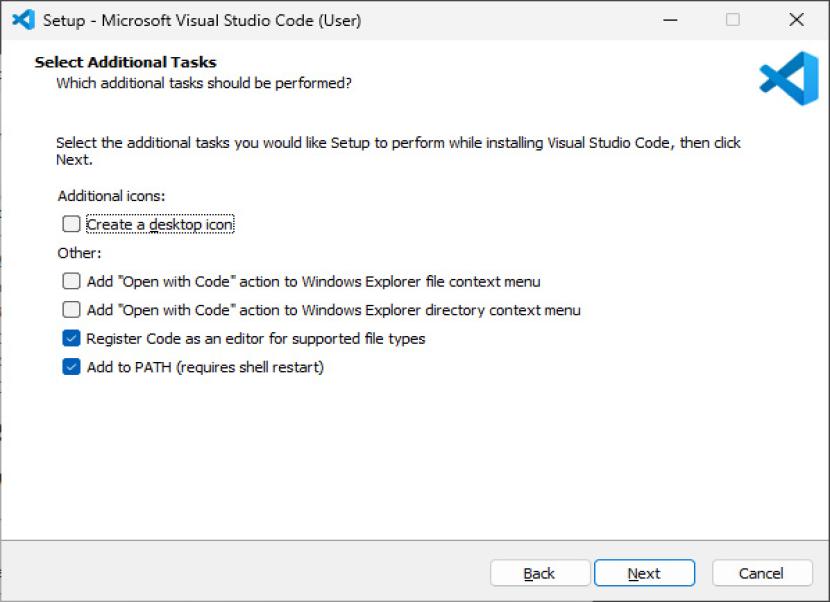The width and height of the screenshot is (830, 602).
Task: Close the Setup window with X
Action: tap(796, 20)
